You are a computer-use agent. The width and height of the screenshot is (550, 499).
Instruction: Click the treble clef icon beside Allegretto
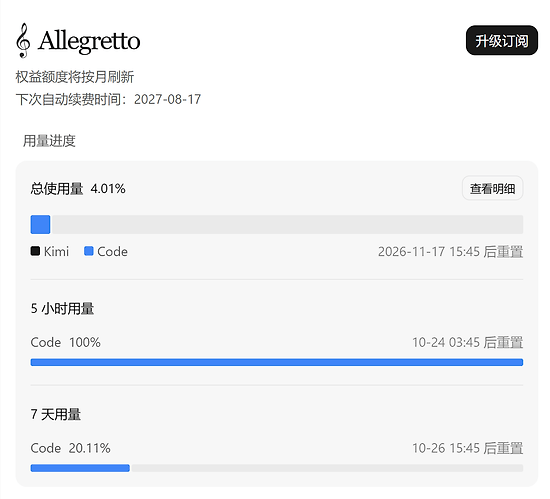(x=23, y=40)
